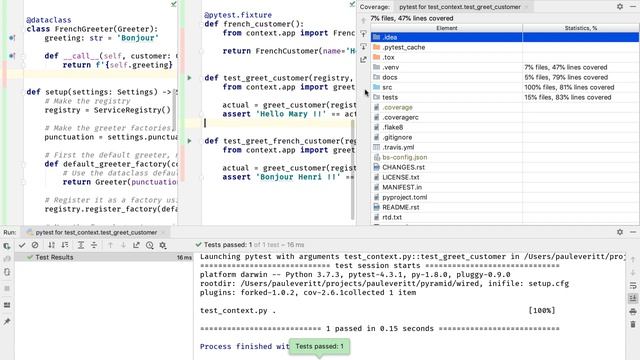This screenshot has height=360, width=640.
Task: Click console Print icon
Action: click(633, 311)
